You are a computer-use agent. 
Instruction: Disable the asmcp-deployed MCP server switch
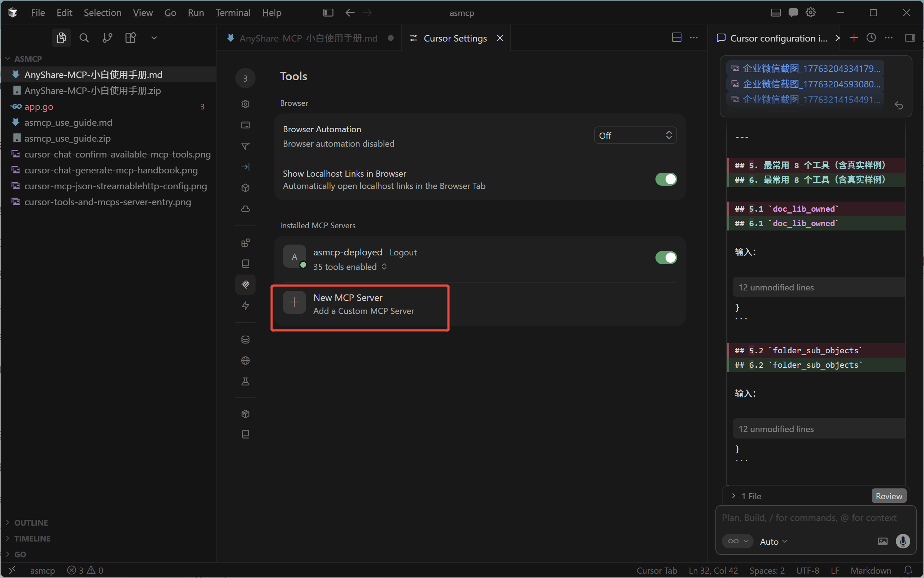pyautogui.click(x=666, y=258)
